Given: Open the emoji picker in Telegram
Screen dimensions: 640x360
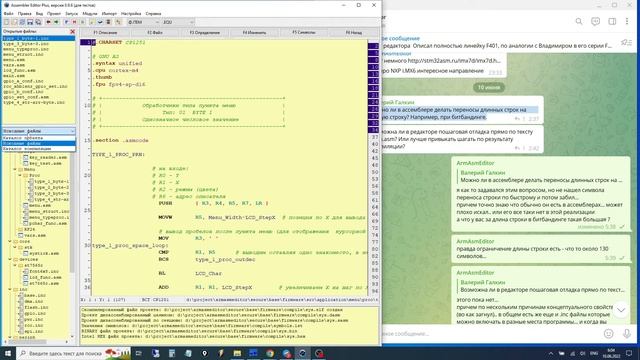Looking at the screenshot, I should [x=608, y=333].
